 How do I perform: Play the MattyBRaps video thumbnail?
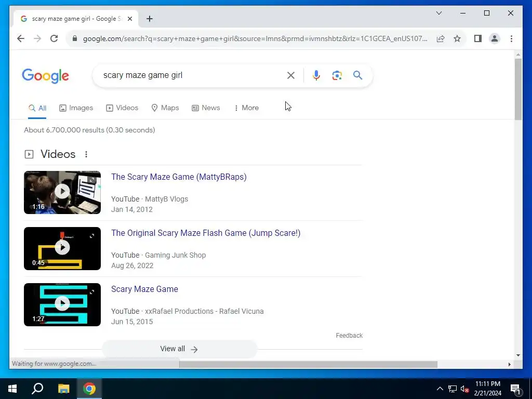pos(62,192)
